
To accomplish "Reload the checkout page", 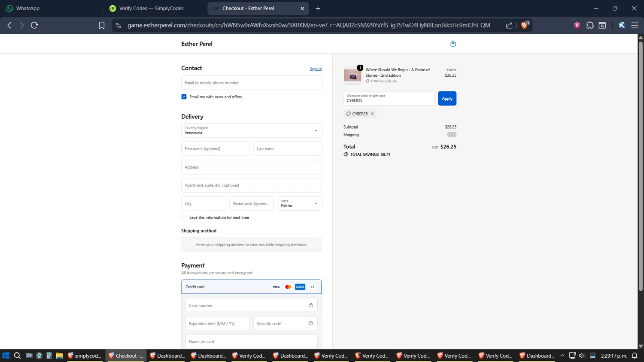I will click(34, 25).
